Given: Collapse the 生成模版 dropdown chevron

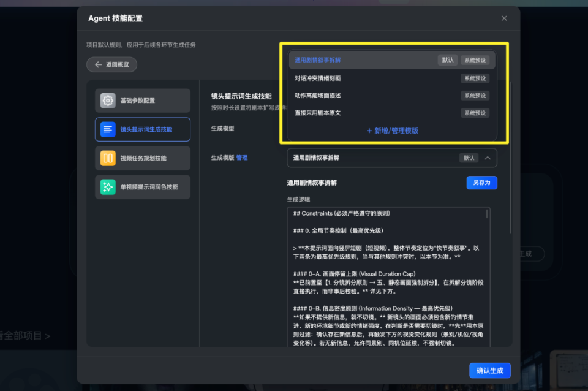Looking at the screenshot, I should click(488, 158).
